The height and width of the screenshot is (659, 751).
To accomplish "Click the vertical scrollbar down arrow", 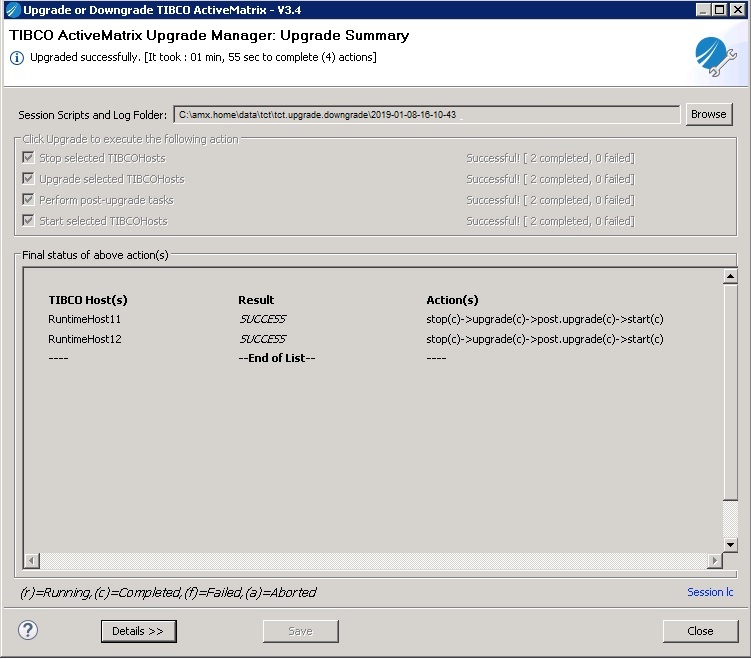I will tap(730, 545).
